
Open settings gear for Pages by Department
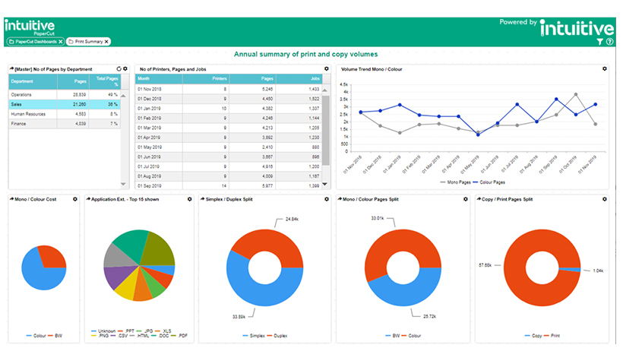click(125, 68)
